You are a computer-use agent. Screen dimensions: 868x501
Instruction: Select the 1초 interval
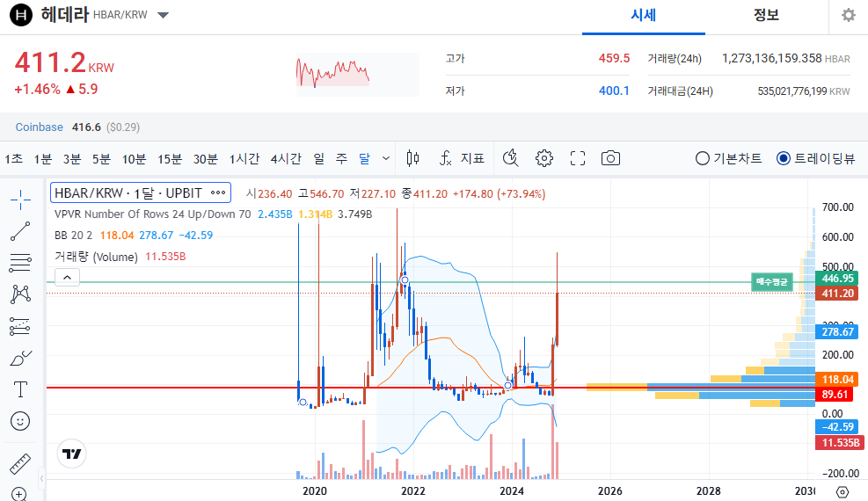(14, 159)
